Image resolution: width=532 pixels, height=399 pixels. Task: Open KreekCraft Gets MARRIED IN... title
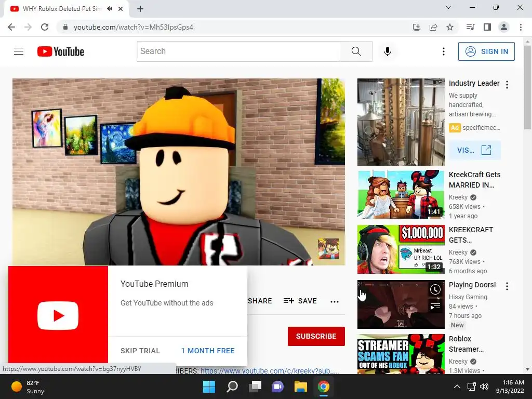(x=475, y=180)
